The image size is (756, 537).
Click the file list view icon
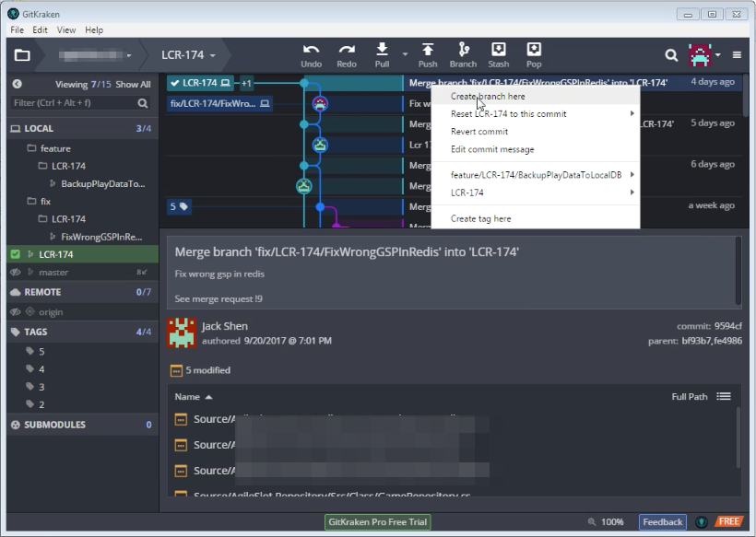pos(723,396)
